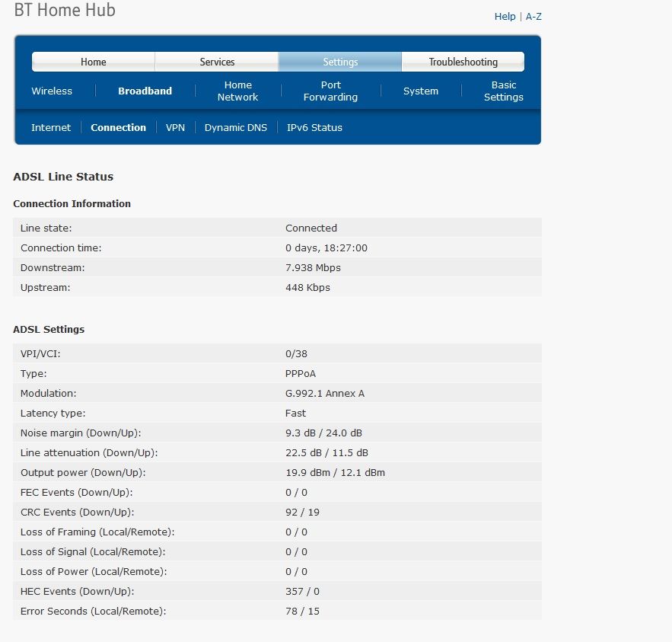Image resolution: width=672 pixels, height=642 pixels.
Task: Click the Upstream: label
Action: pyautogui.click(x=46, y=287)
